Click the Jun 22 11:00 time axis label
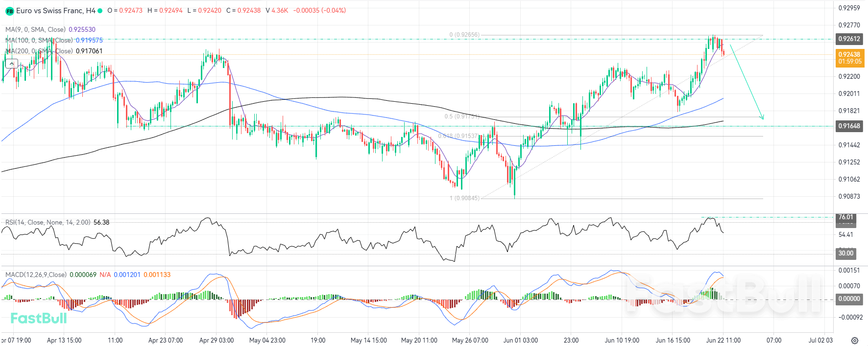 click(723, 340)
